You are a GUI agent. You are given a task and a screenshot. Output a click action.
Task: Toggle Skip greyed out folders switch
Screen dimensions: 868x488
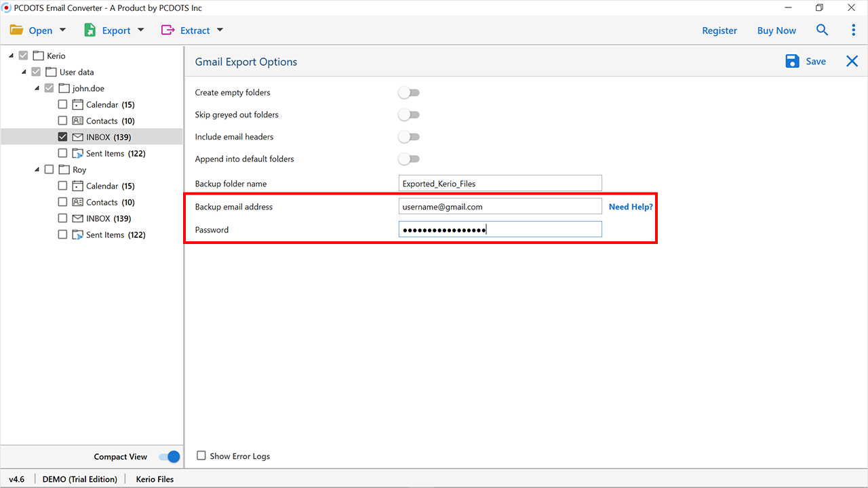point(409,115)
